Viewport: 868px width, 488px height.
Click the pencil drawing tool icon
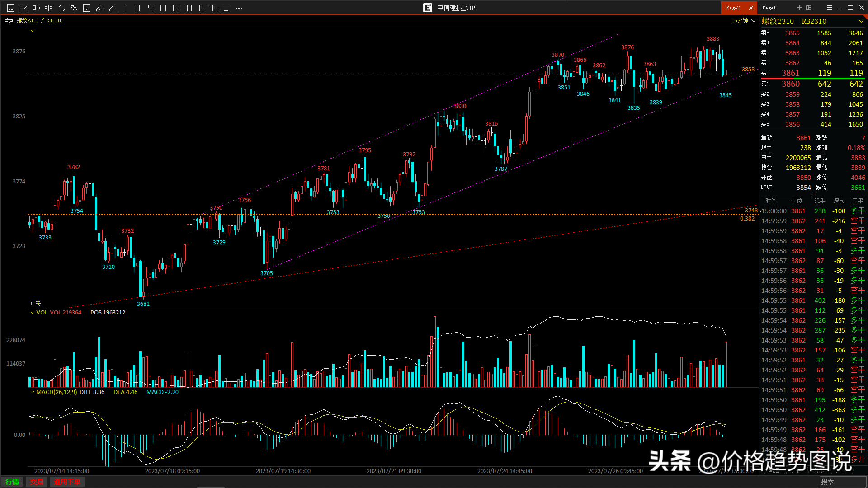point(99,8)
